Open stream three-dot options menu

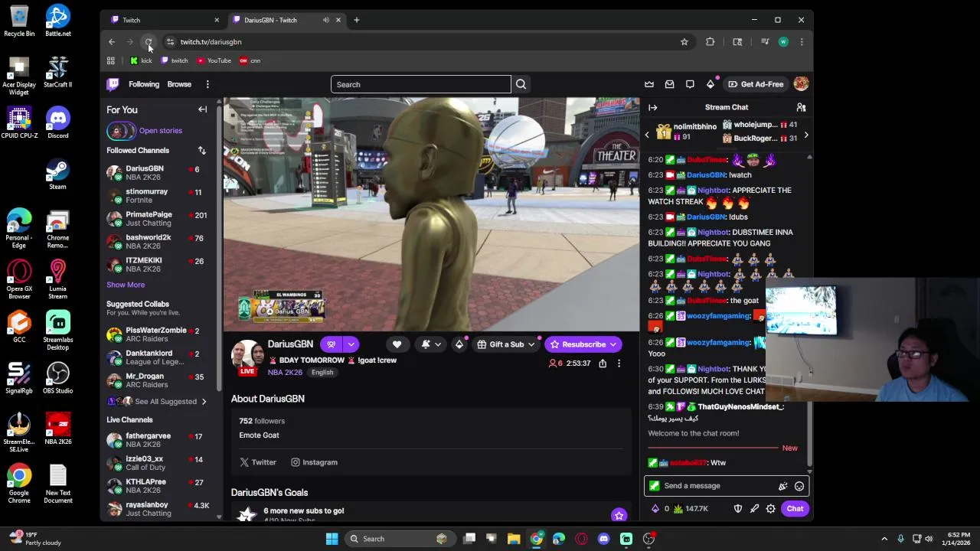(x=619, y=364)
